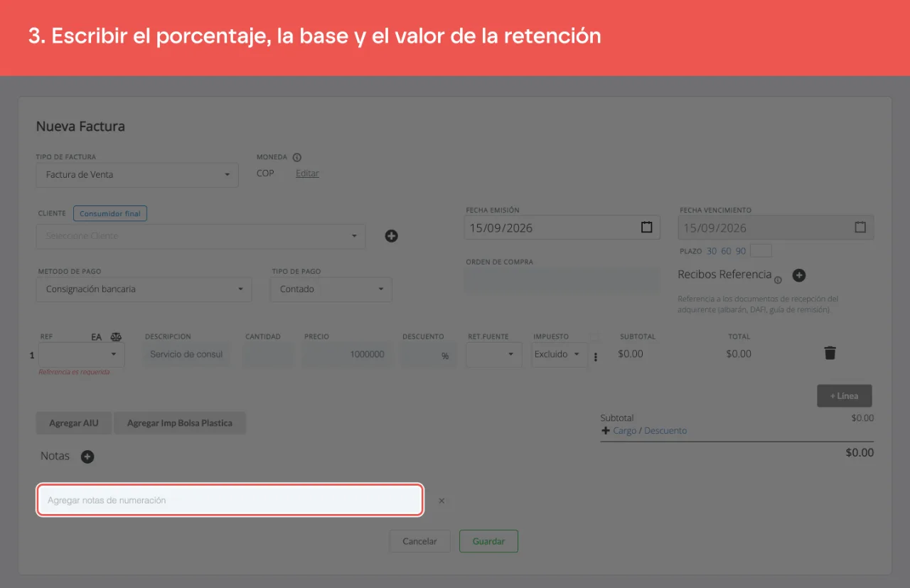Image resolution: width=910 pixels, height=588 pixels.
Task: Click the plus icon before Cargo
Action: (x=606, y=431)
